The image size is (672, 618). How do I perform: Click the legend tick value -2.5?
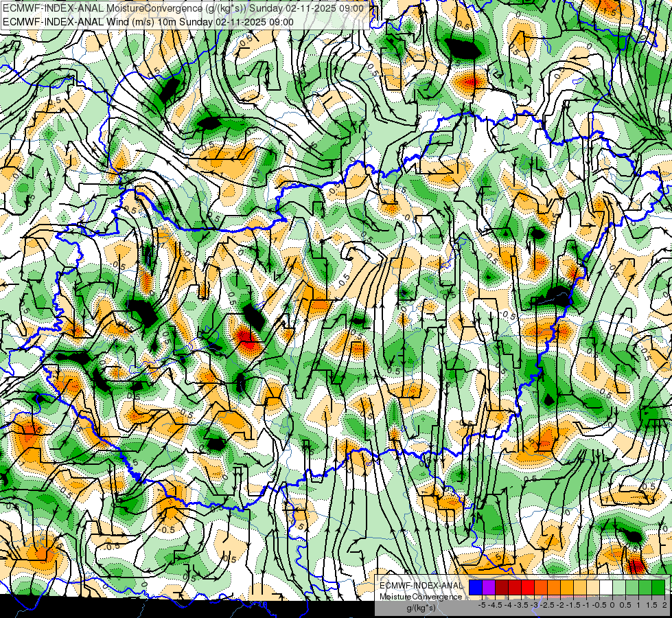(547, 605)
